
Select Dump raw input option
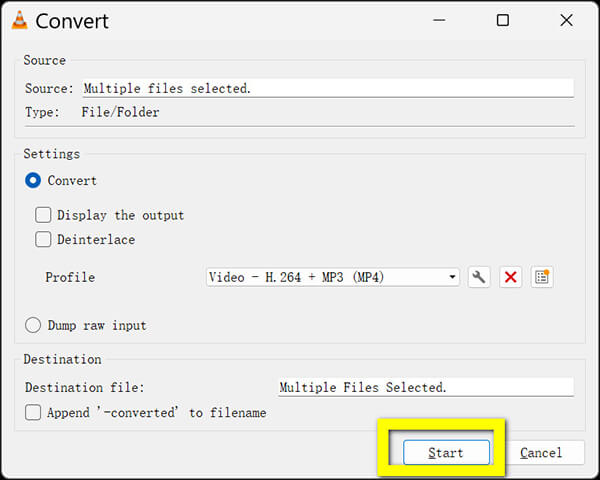[33, 325]
